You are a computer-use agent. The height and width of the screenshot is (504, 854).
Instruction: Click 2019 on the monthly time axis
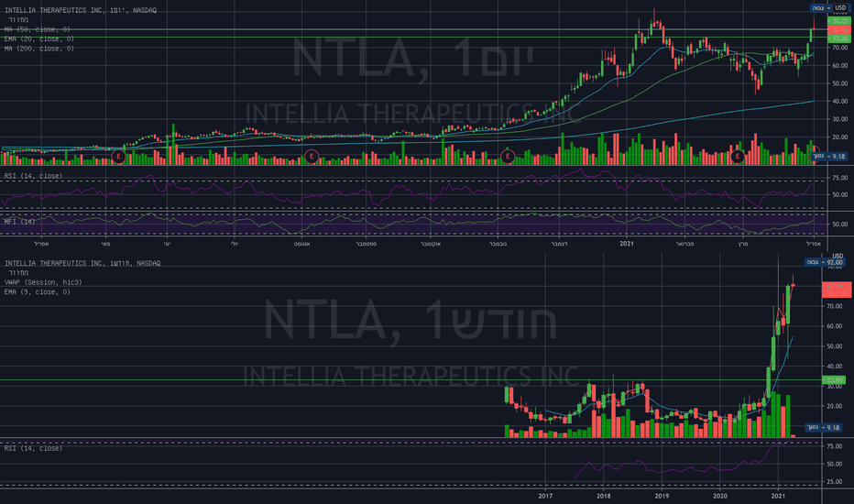(662, 496)
